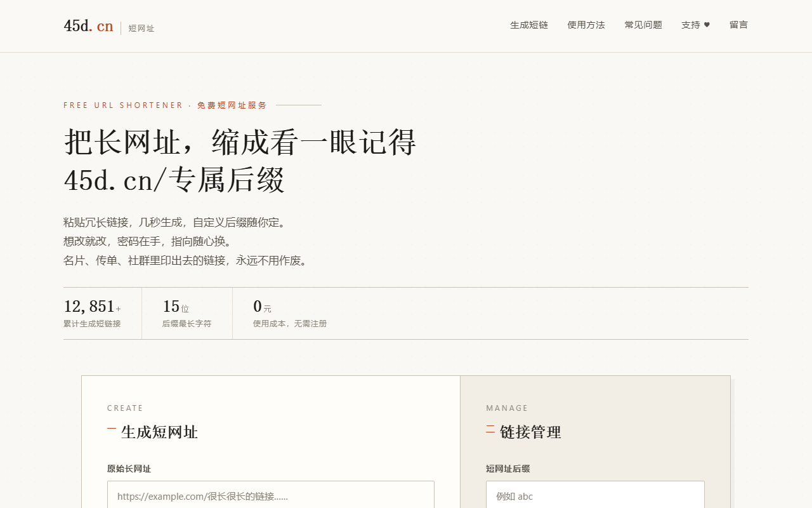
Task: Click the CREATE label
Action: pos(126,408)
